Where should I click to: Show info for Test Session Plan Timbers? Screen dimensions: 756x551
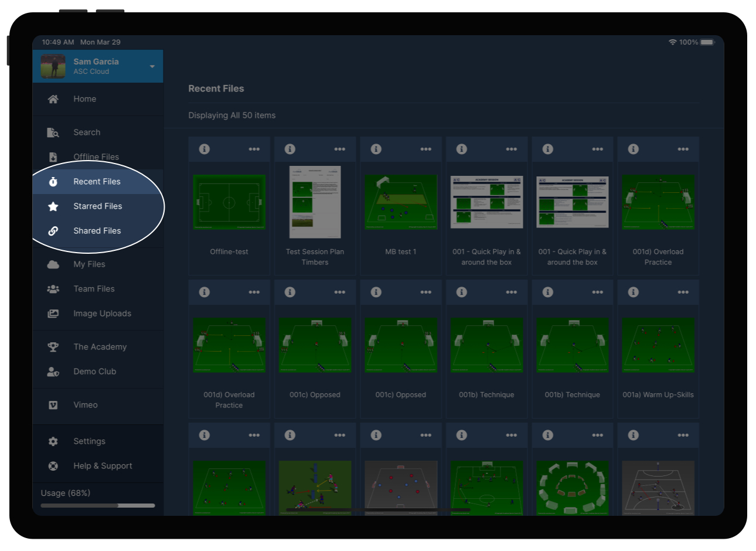(x=290, y=149)
